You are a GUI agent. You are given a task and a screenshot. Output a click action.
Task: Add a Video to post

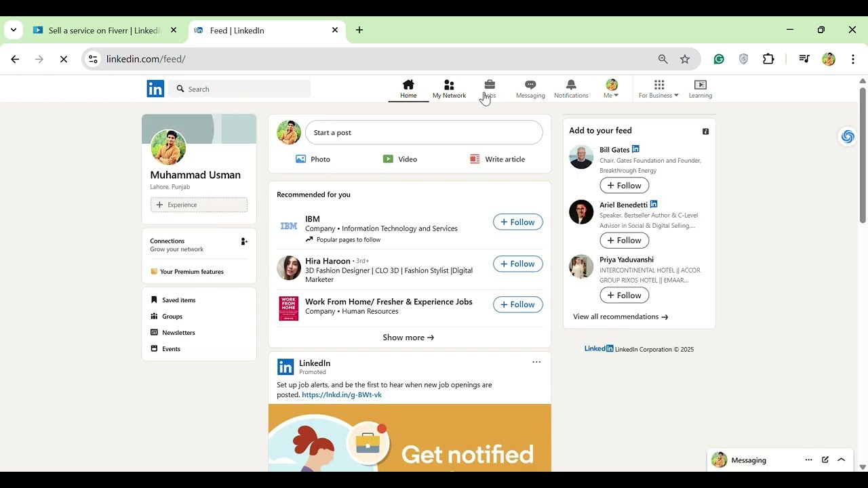pos(400,159)
